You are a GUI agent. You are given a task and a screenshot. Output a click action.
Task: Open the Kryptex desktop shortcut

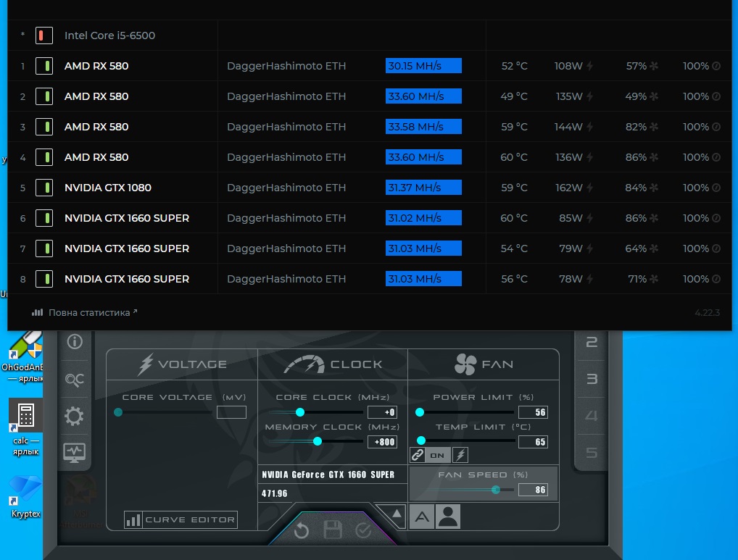[x=25, y=496]
